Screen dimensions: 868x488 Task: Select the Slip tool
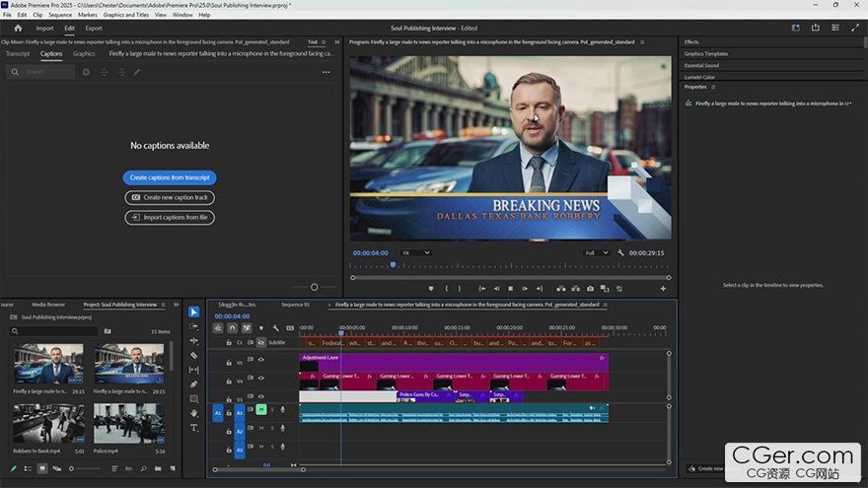[193, 370]
